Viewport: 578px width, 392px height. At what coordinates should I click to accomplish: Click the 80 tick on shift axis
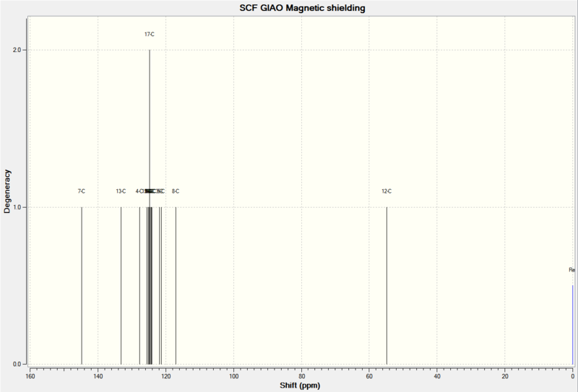301,376
